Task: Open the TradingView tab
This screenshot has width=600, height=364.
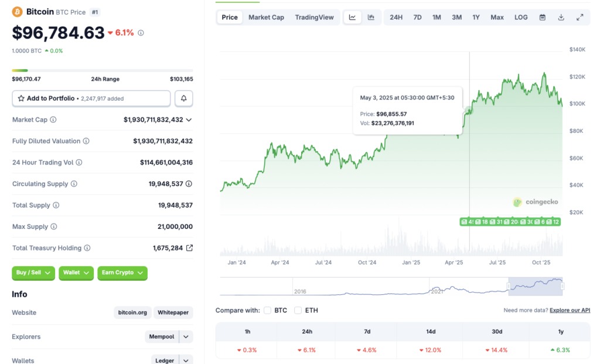Action: pyautogui.click(x=315, y=17)
